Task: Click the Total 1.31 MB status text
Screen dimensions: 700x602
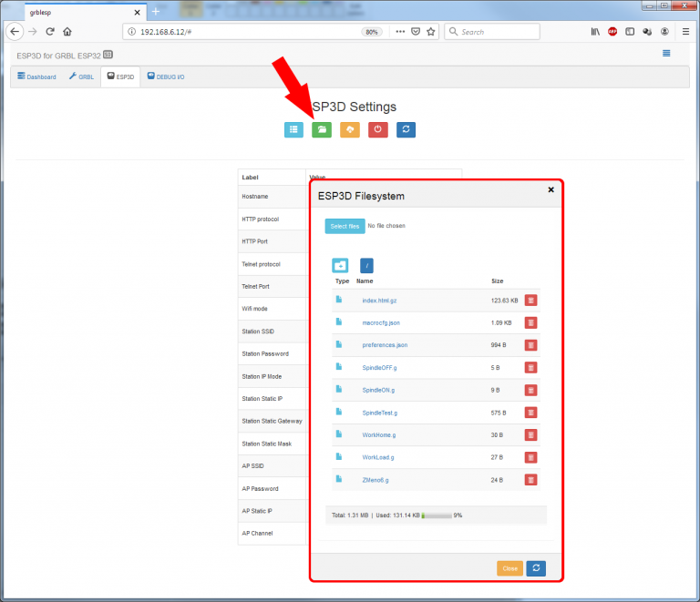Action: (x=350, y=515)
